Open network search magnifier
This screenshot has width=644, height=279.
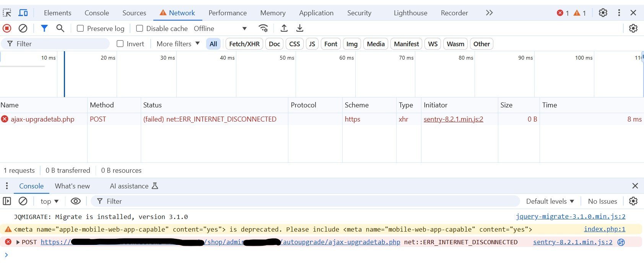(x=60, y=28)
